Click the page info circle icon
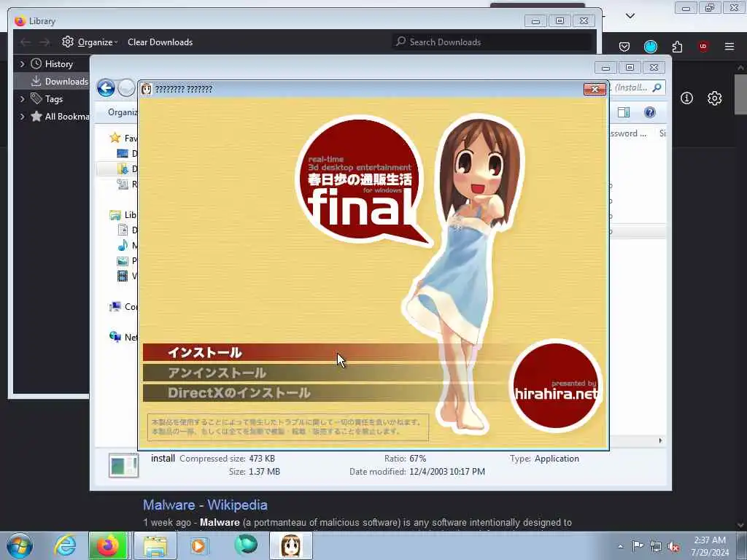 [x=686, y=98]
